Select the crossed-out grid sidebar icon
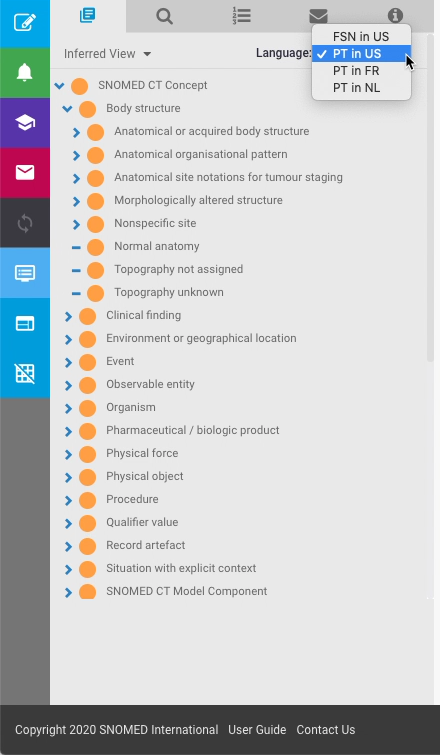440x755 pixels. tap(25, 373)
